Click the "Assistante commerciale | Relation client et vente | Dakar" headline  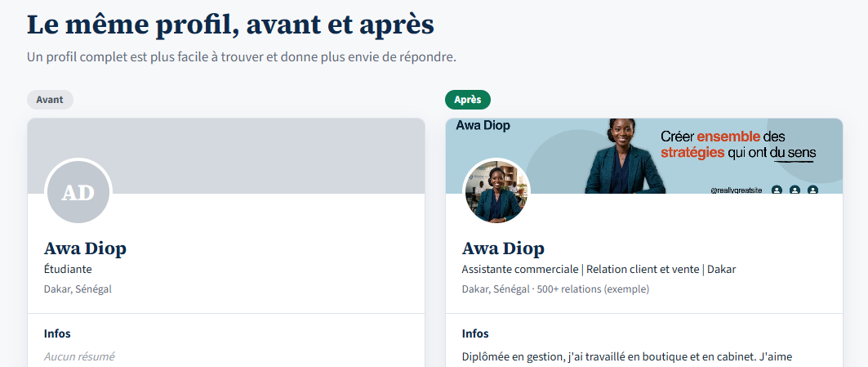point(599,270)
